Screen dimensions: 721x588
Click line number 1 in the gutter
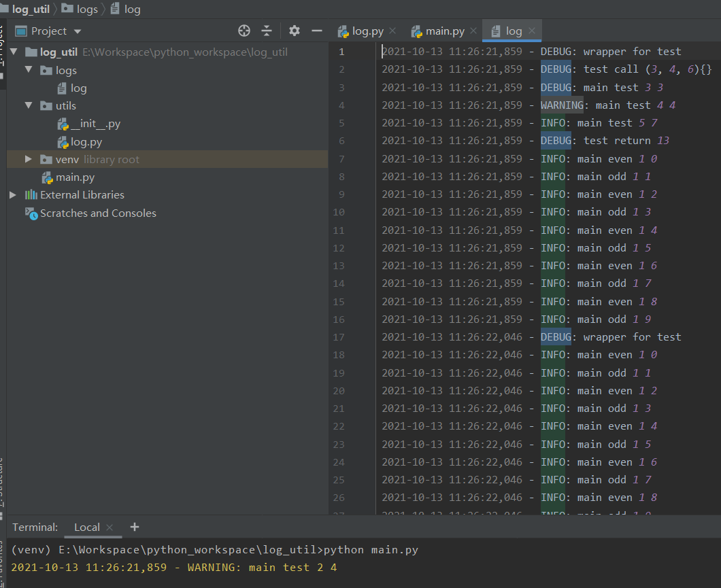coord(341,52)
